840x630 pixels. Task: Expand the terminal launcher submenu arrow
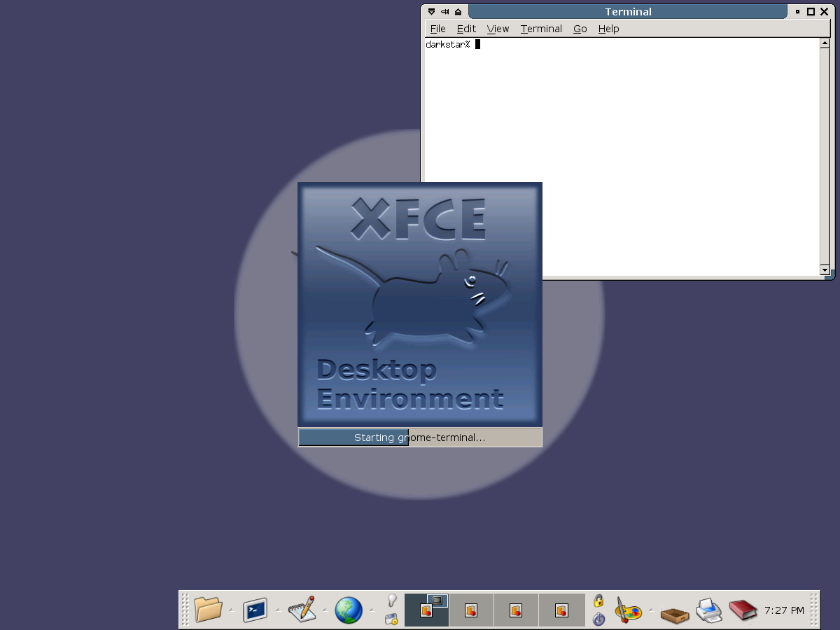coord(278,610)
